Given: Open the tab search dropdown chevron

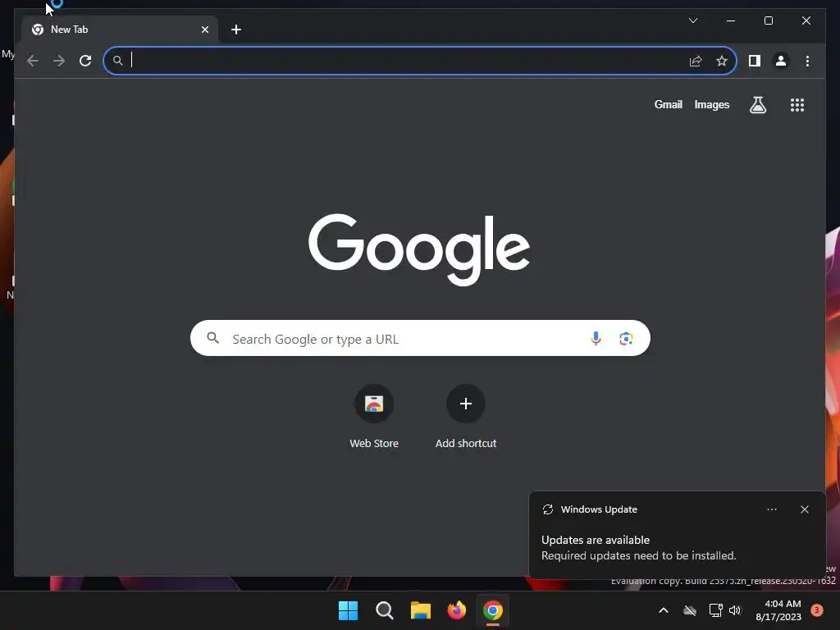Looking at the screenshot, I should coord(692,21).
